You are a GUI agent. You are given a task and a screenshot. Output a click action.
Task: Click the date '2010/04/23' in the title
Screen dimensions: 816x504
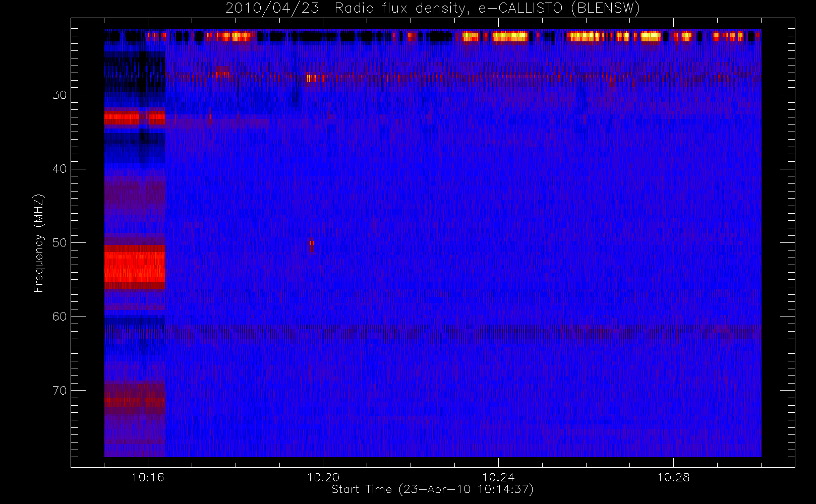(272, 9)
